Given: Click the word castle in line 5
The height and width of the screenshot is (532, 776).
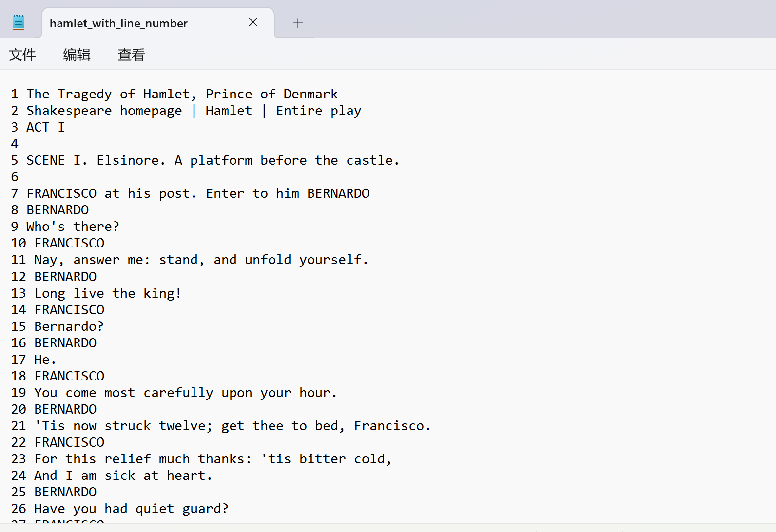Looking at the screenshot, I should 369,160.
